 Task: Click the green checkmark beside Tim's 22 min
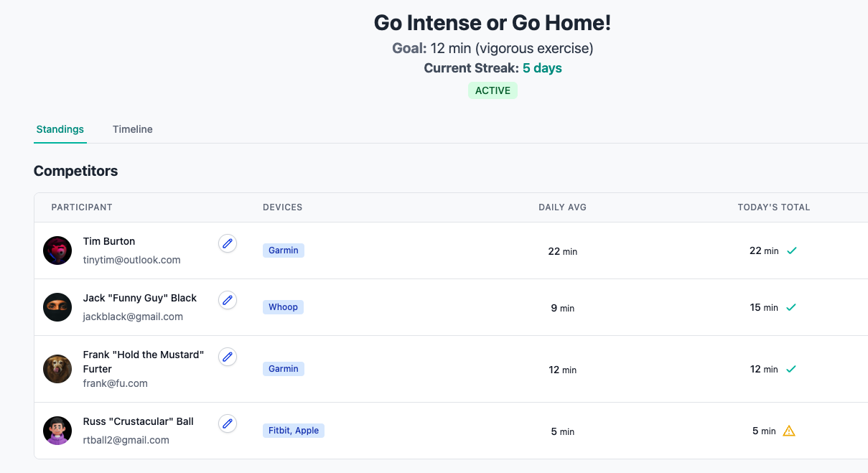[791, 250]
